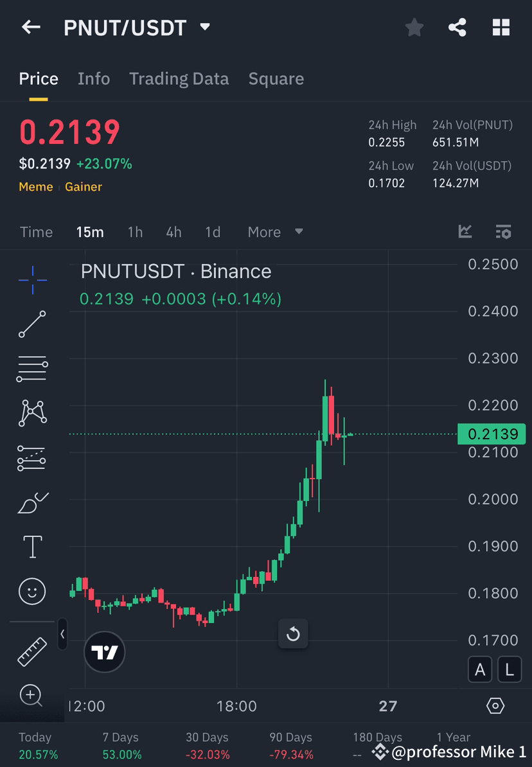Toggle logarithmic scale with the L button
Viewport: 532px width, 767px height.
(x=509, y=669)
